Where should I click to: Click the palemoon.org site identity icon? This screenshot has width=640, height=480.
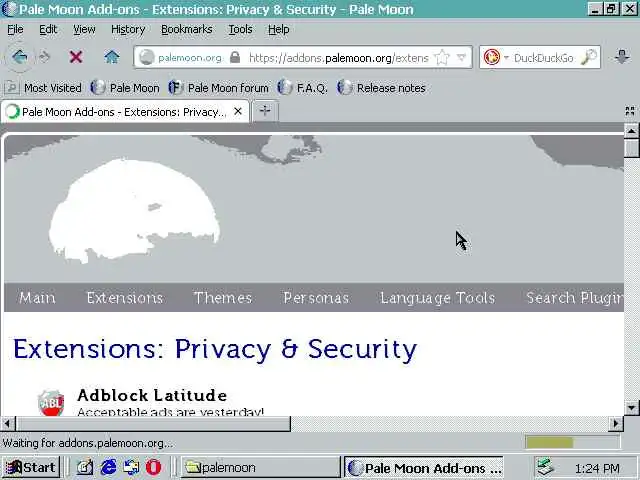point(146,58)
